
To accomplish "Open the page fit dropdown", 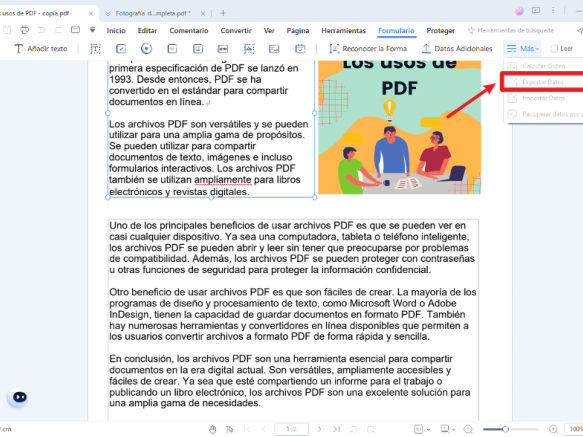I will [x=422, y=430].
